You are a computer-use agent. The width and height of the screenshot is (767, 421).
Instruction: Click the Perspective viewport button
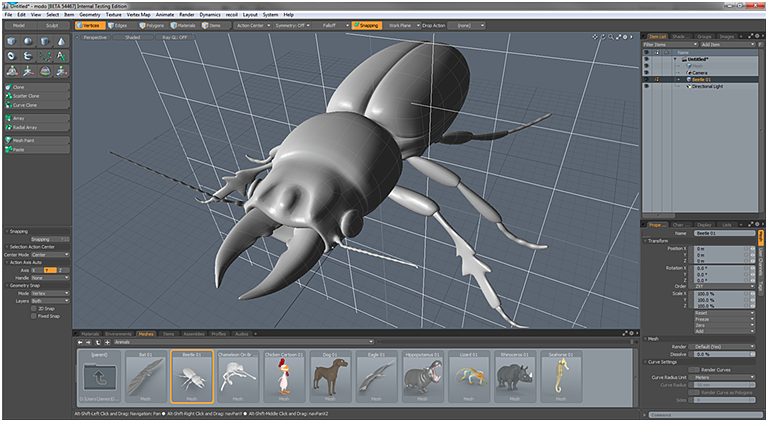tap(95, 37)
